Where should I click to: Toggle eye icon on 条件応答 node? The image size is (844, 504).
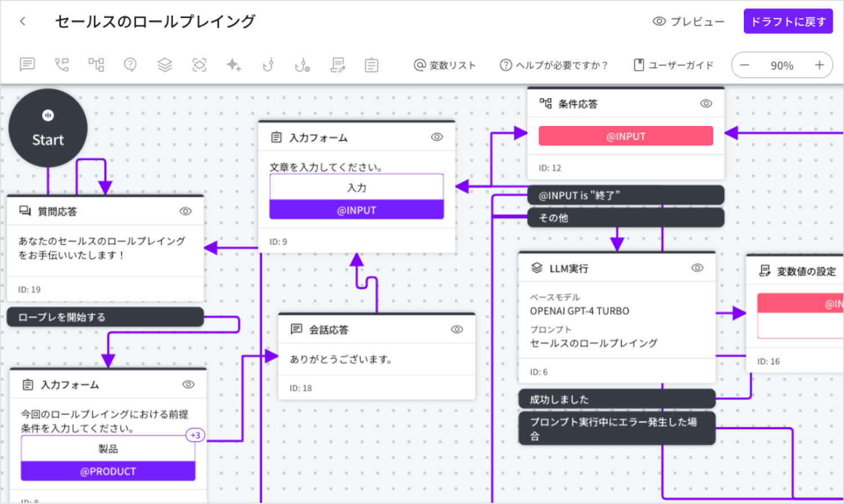(x=706, y=103)
